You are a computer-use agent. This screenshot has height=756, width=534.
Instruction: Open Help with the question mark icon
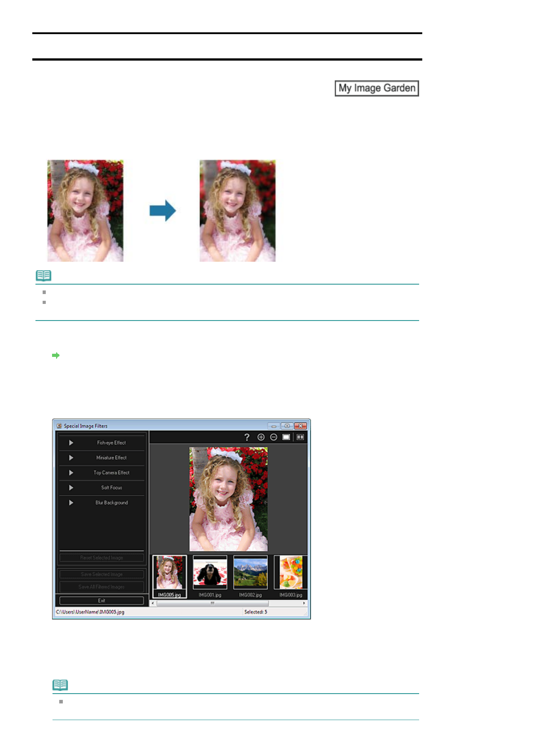(246, 437)
